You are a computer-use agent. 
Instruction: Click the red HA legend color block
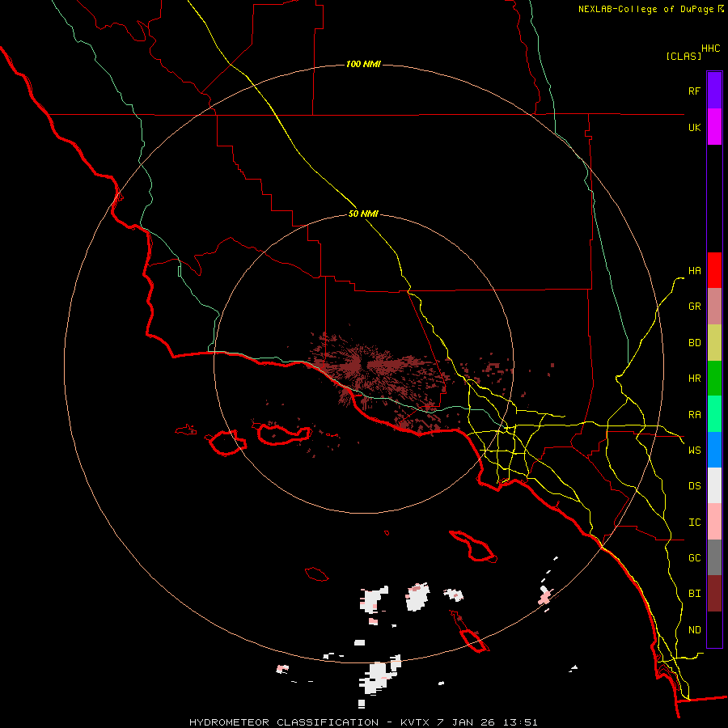coord(714,270)
